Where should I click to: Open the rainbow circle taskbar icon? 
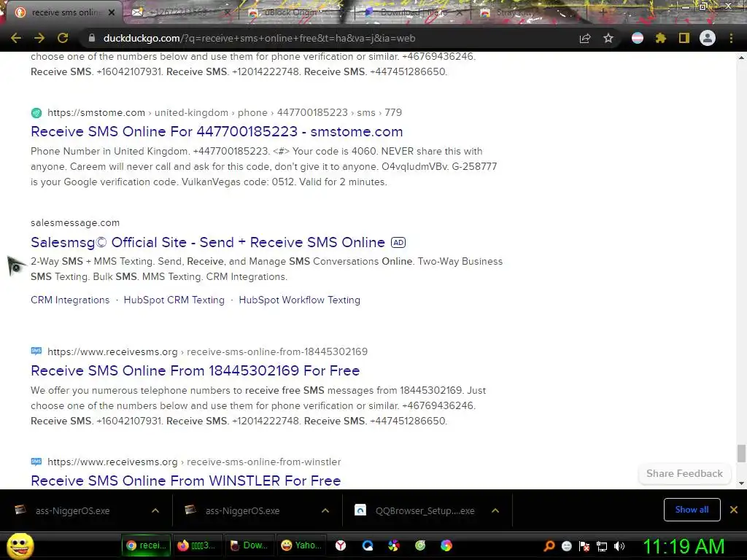(x=446, y=545)
